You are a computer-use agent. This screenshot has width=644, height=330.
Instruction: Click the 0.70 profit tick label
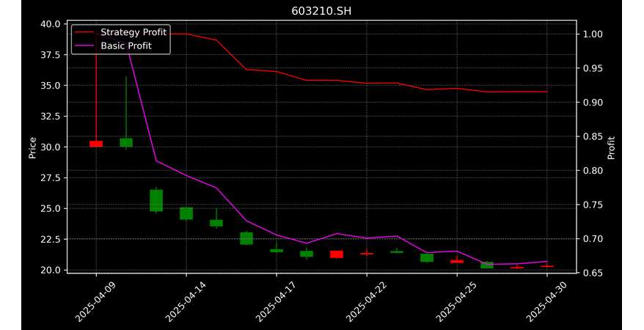coord(593,238)
